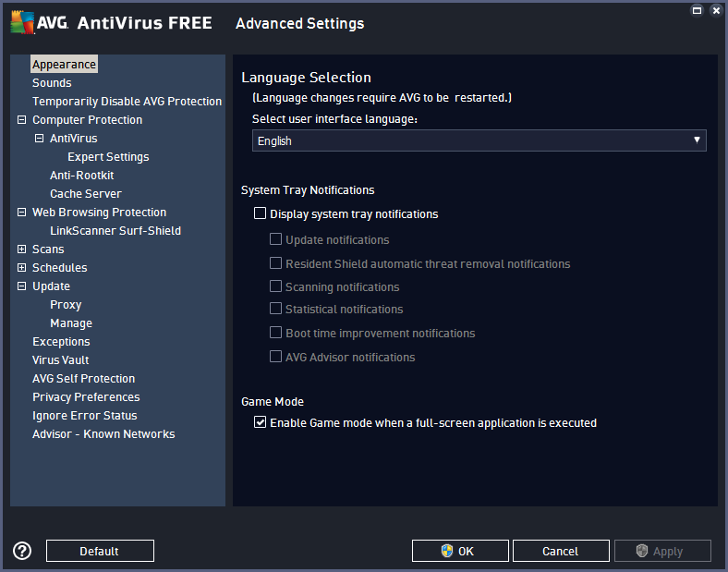
Task: Disable Game mode for full-screen applications
Action: [260, 422]
